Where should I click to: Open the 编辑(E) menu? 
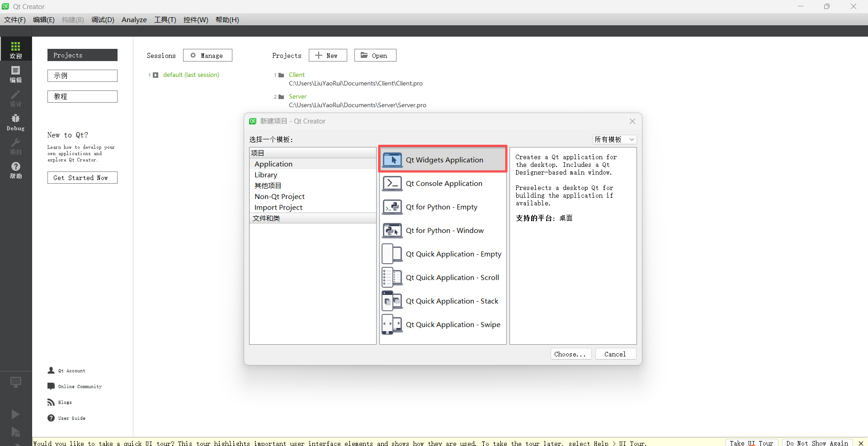[x=44, y=19]
